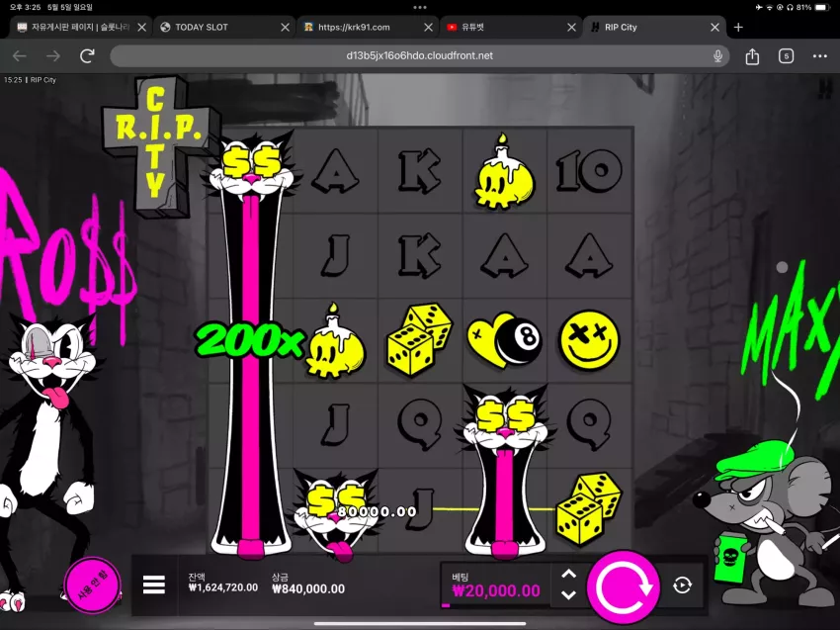Open a new browser tab

tap(738, 28)
